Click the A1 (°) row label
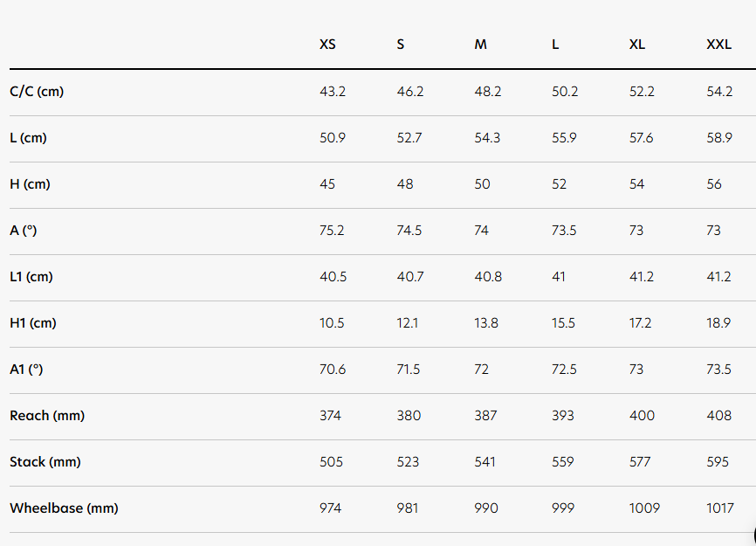 [26, 370]
